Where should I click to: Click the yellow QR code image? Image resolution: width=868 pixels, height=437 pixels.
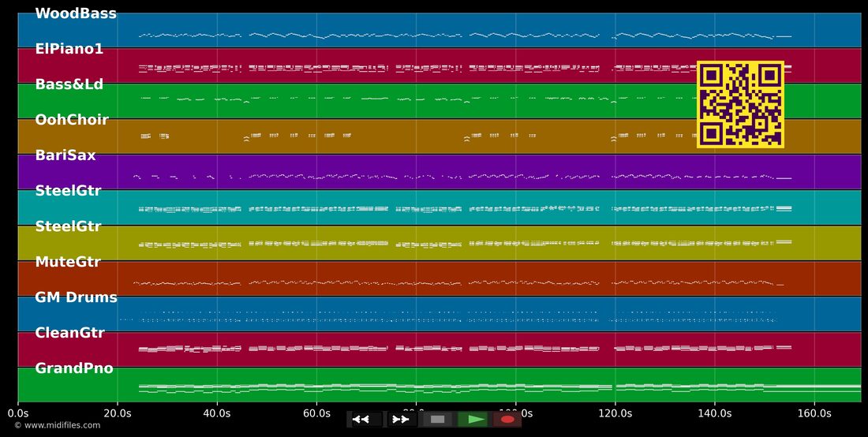(740, 105)
